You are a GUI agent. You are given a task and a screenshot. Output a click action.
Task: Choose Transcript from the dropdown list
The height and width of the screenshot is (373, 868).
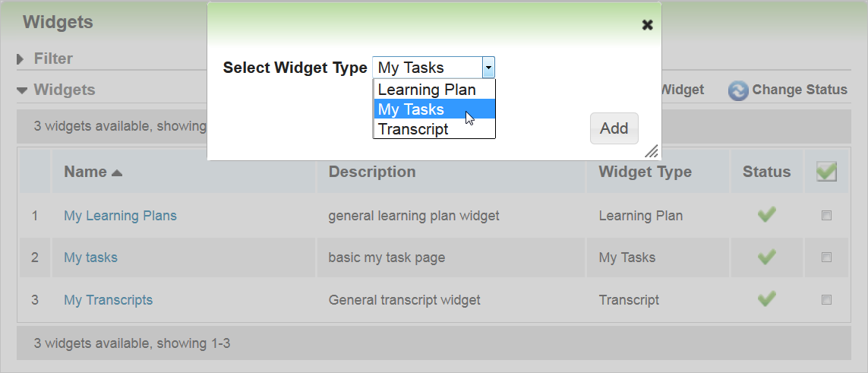pos(413,129)
